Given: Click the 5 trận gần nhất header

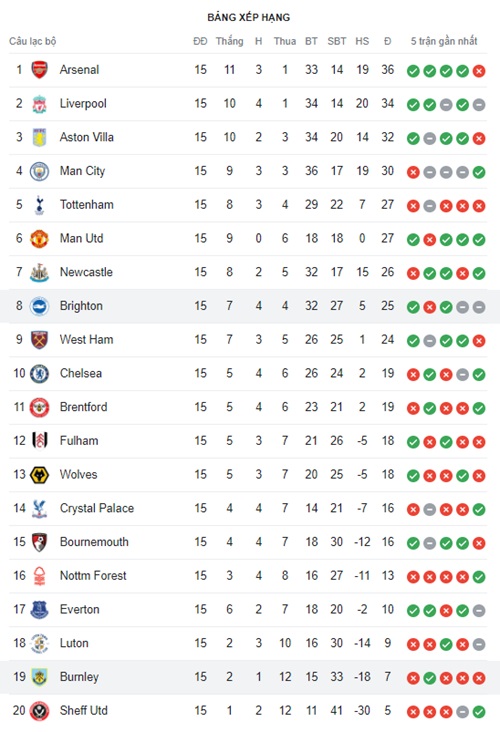Looking at the screenshot, I should click(444, 41).
